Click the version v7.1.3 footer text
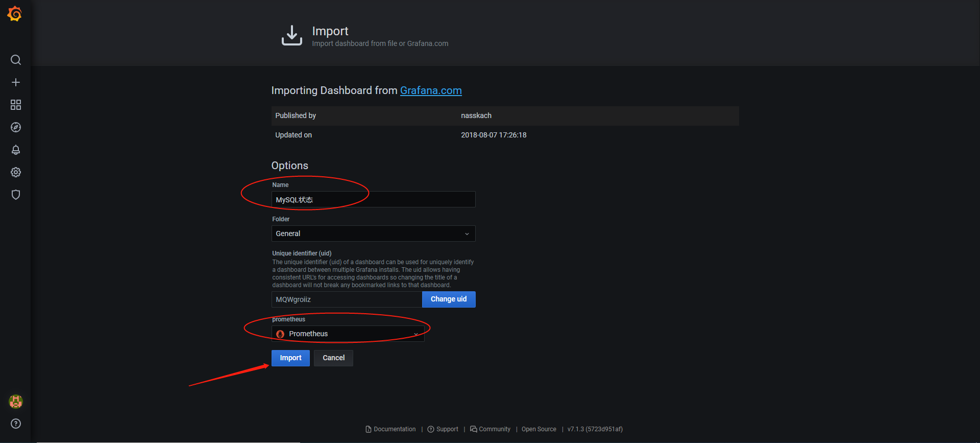The image size is (980, 443). tap(595, 429)
